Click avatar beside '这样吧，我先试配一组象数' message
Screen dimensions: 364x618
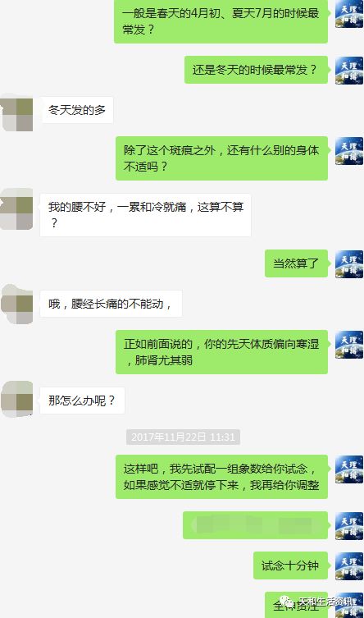349,469
